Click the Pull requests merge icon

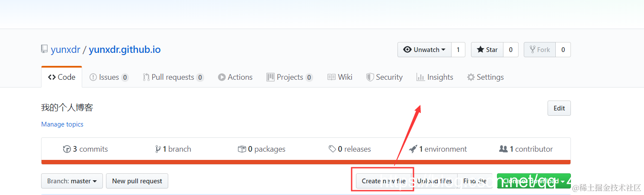click(146, 77)
